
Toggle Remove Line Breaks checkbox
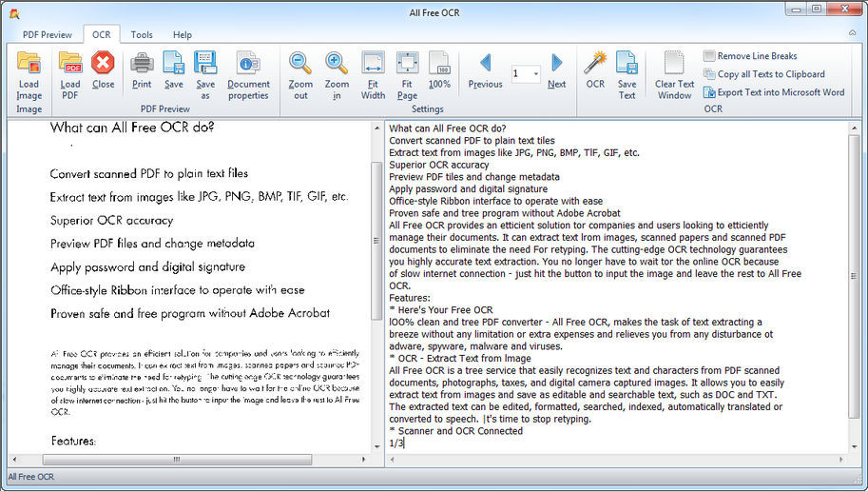point(709,55)
